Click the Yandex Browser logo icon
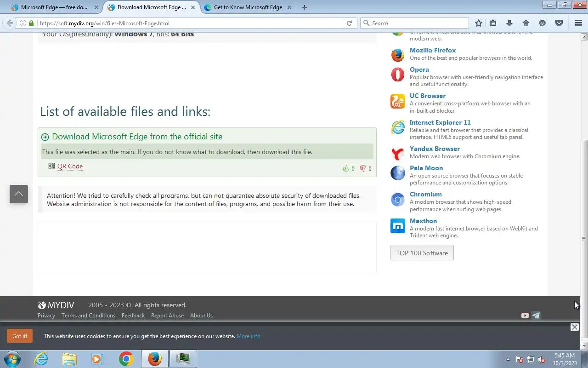Viewport: 588px width, 368px height. [x=398, y=153]
